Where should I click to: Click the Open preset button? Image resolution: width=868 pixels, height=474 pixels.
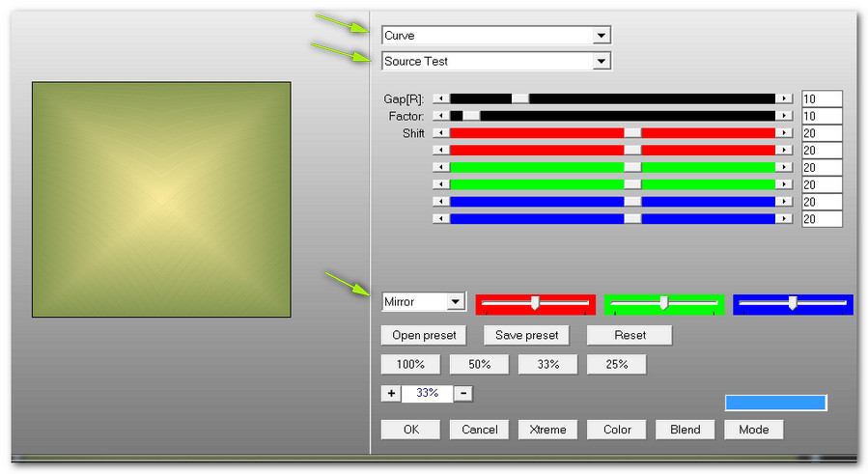(424, 335)
